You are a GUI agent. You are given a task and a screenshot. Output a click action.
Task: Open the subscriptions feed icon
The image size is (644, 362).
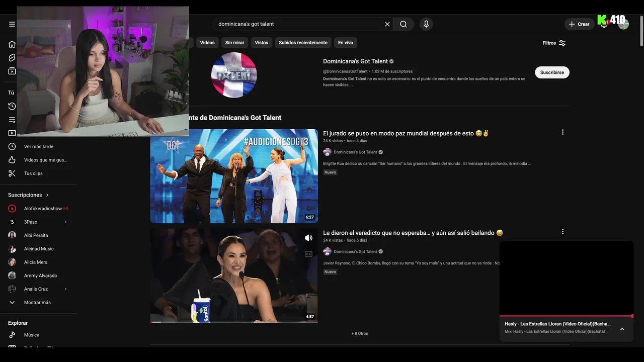(12, 71)
